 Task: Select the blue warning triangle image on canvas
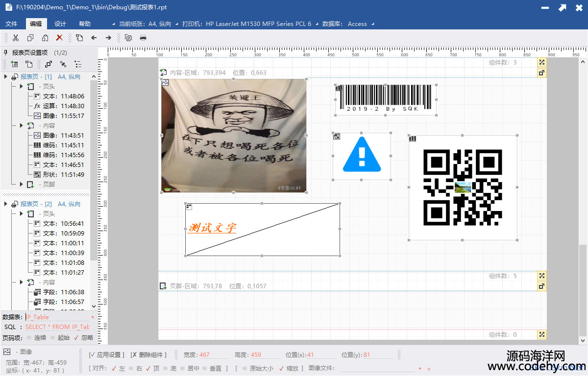(x=362, y=156)
